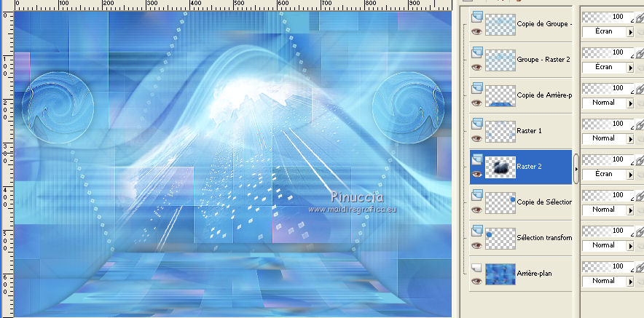Open Écran blend mode dropdown for Groupe - Raster 2
Screen dimensions: 644x318
(608, 67)
